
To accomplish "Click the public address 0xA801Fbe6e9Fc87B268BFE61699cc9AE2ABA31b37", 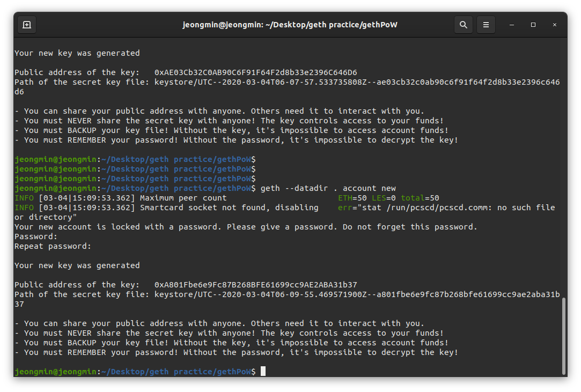I will [x=256, y=285].
